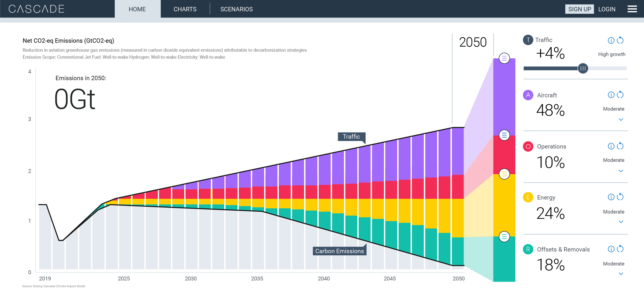The width and height of the screenshot is (644, 299).
Task: Open the hamburger menu
Action: coord(632,9)
